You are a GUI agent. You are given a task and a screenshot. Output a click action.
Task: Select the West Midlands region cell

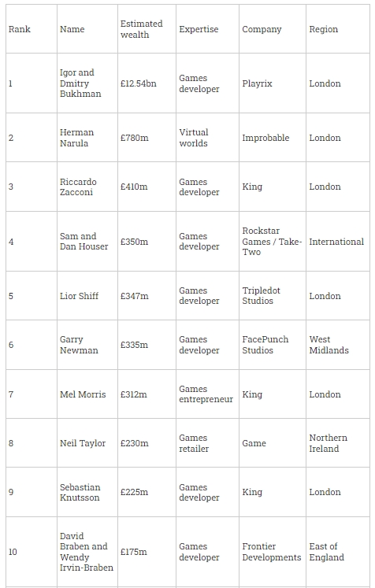click(338, 345)
